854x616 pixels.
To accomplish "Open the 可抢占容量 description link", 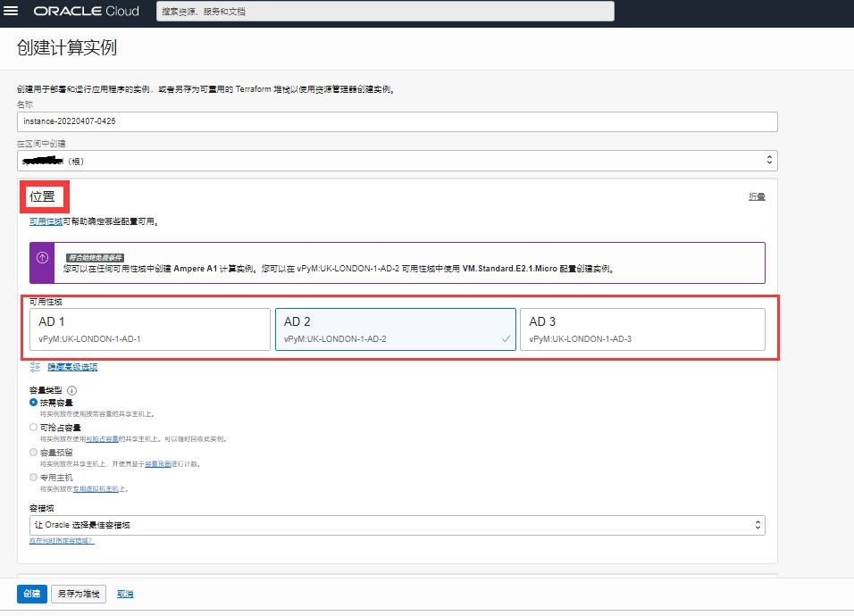I will coord(103,439).
